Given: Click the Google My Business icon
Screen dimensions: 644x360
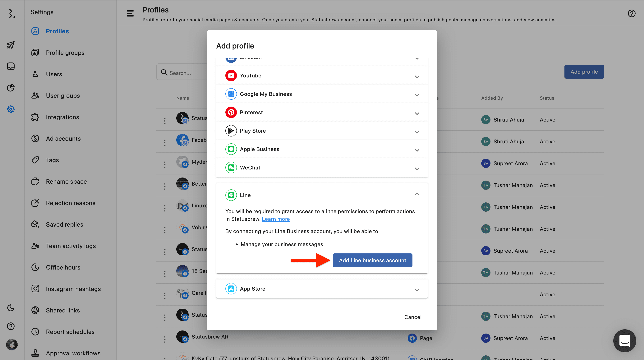Looking at the screenshot, I should click(231, 94).
